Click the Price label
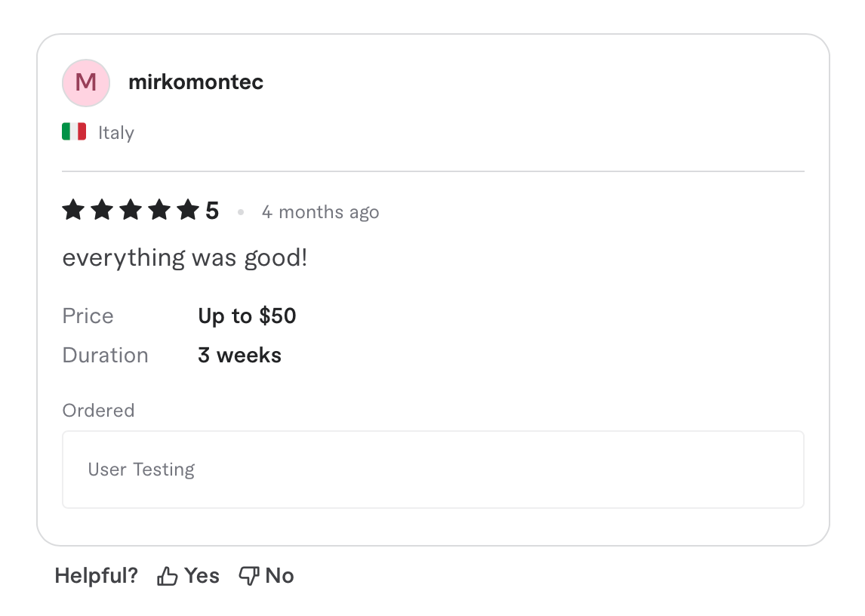This screenshot has width=865, height=616. tap(88, 316)
